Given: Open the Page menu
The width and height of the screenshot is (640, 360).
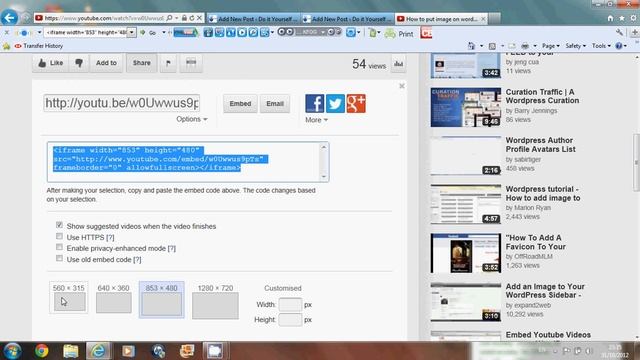Looking at the screenshot, I should pyautogui.click(x=550, y=46).
